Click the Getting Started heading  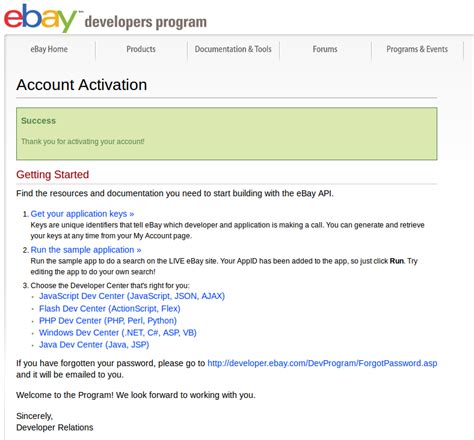53,175
